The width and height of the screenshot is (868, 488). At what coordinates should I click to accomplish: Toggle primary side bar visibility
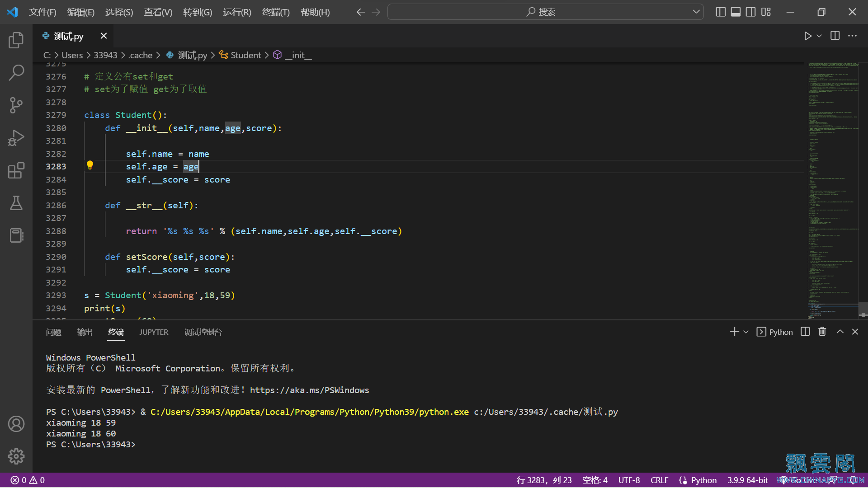click(721, 12)
